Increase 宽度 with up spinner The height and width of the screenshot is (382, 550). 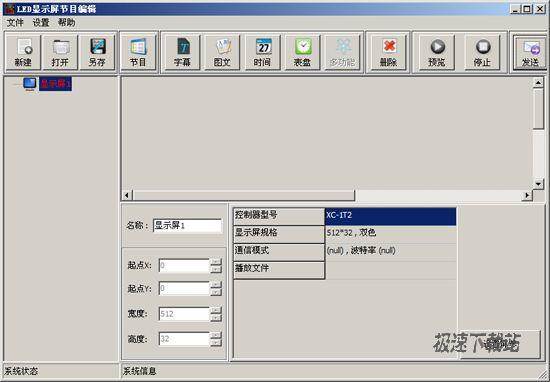[x=216, y=310]
